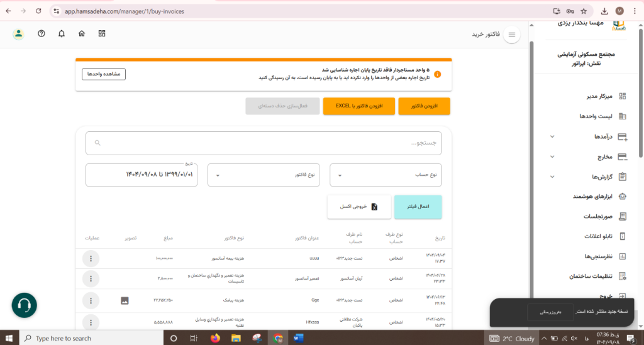The width and height of the screenshot is (644, 345).
Task: Click the تاریخ column header
Action: point(440,238)
